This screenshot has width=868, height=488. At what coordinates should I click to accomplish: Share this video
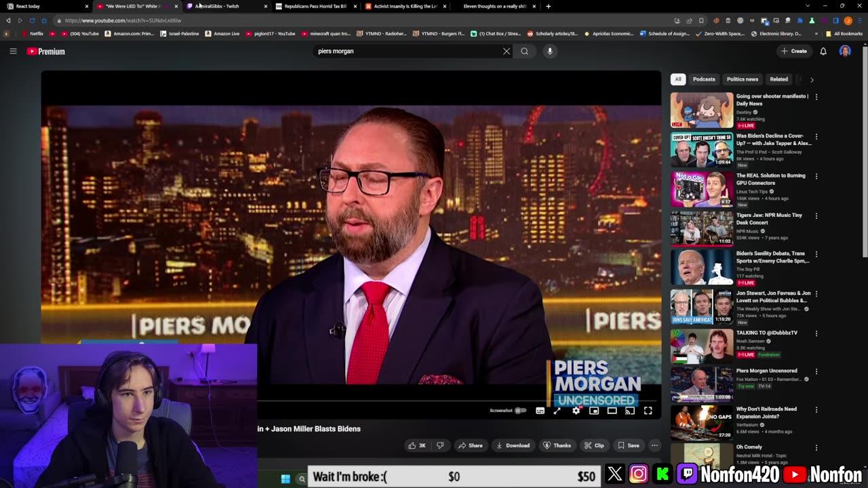[x=470, y=445]
